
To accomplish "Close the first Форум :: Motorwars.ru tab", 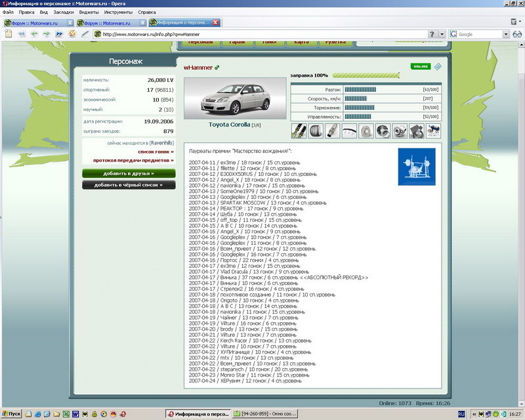I will [70, 23].
